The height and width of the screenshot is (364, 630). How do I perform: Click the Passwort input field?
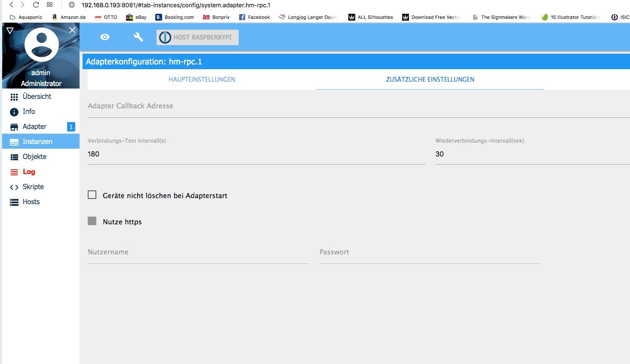[430, 253]
